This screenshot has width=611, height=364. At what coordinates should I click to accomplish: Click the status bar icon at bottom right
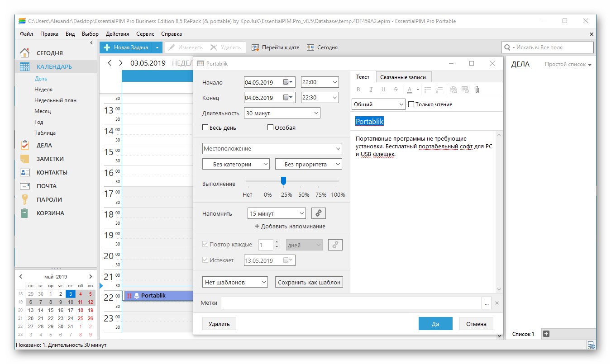click(591, 345)
